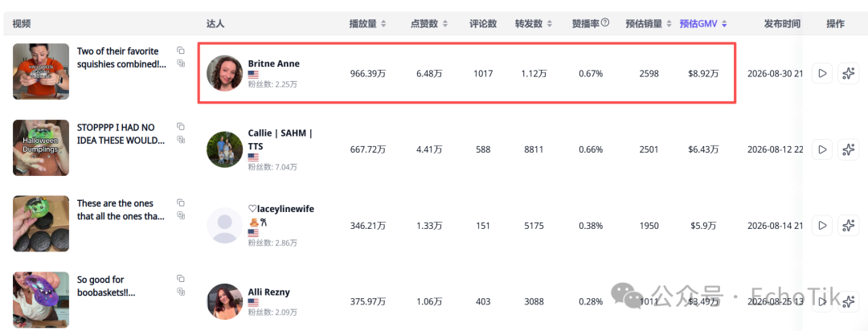Open the squishies video thumbnail
Image resolution: width=868 pixels, height=331 pixels.
pyautogui.click(x=41, y=72)
